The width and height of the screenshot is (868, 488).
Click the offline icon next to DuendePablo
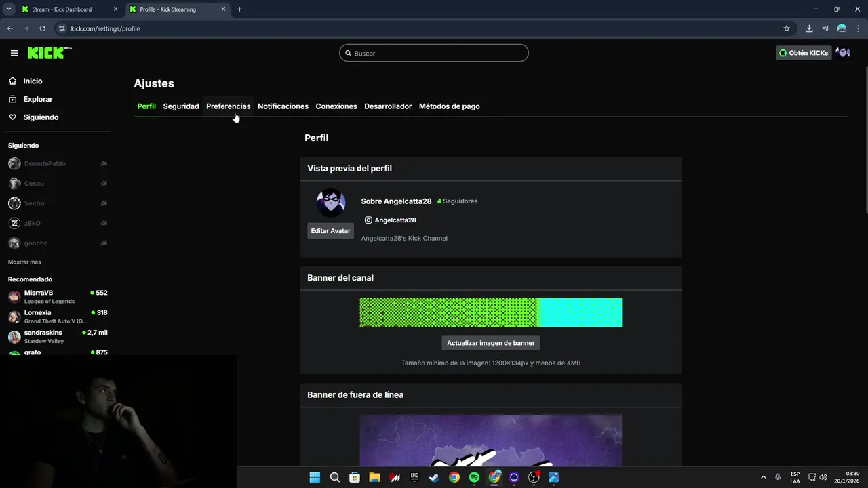click(x=104, y=163)
